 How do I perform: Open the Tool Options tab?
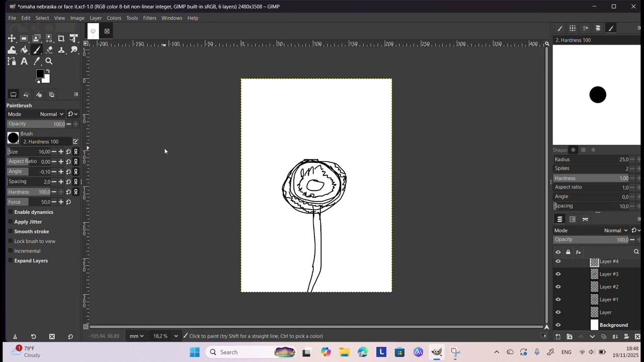(x=14, y=95)
